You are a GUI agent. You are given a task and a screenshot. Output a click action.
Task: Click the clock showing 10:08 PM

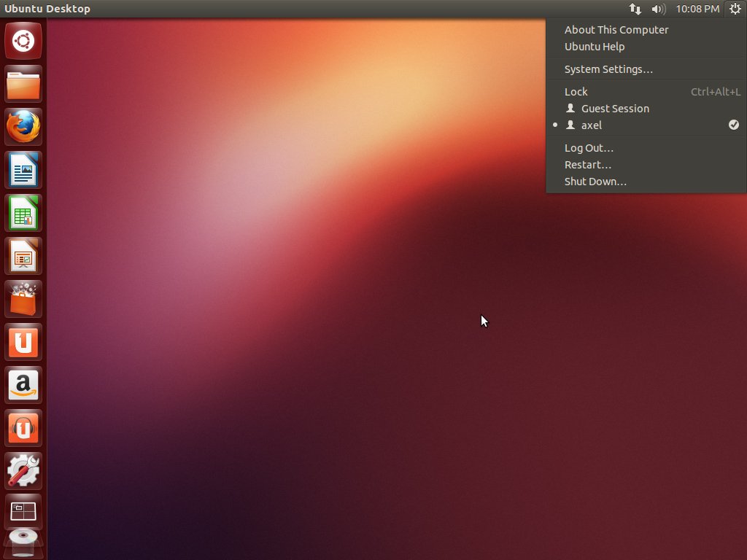pos(697,9)
